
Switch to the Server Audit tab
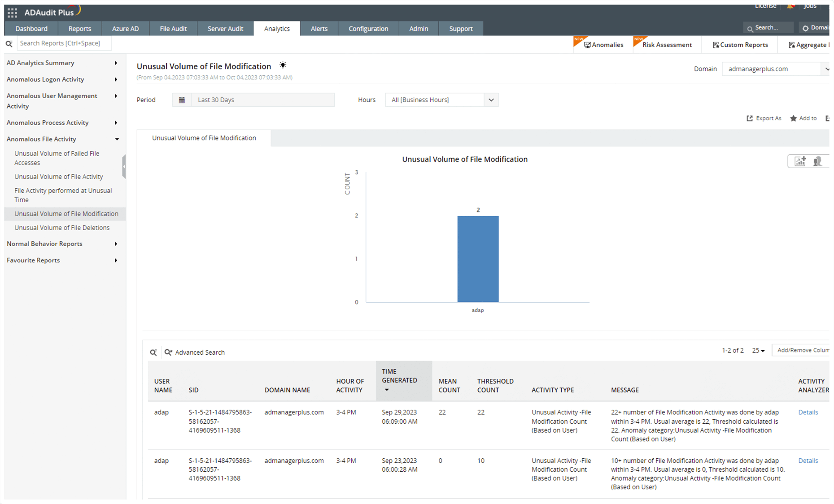pyautogui.click(x=225, y=28)
